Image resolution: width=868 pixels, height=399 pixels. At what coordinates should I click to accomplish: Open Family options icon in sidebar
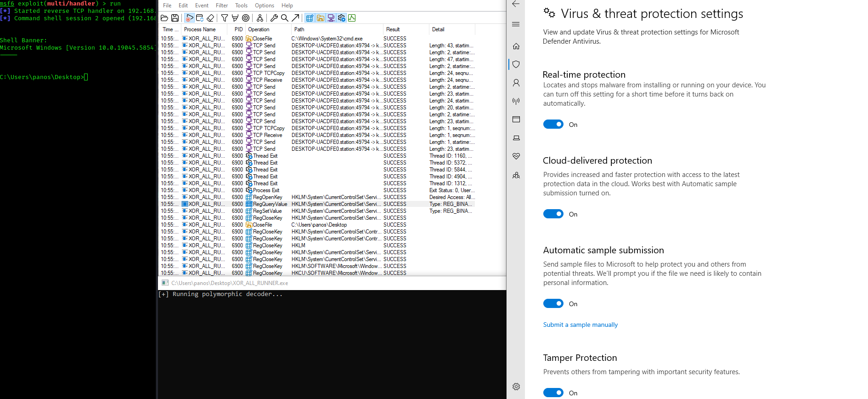(x=516, y=175)
